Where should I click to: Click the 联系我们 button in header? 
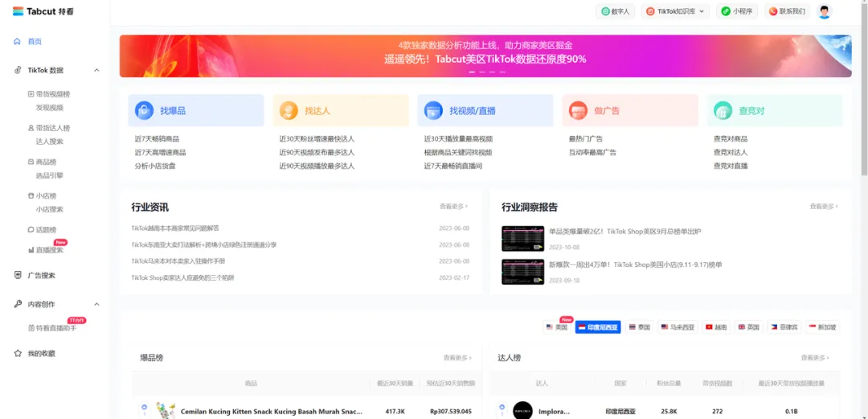[787, 11]
